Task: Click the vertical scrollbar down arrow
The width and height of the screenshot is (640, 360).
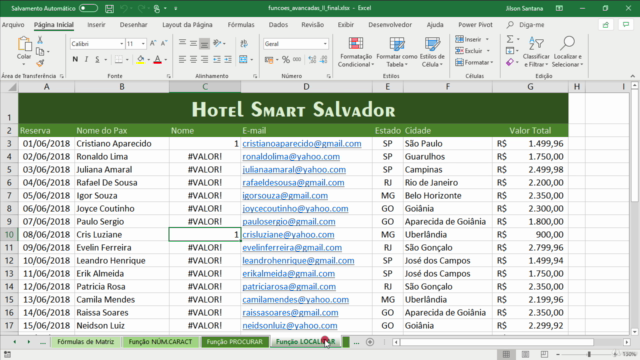Action: coord(635,332)
